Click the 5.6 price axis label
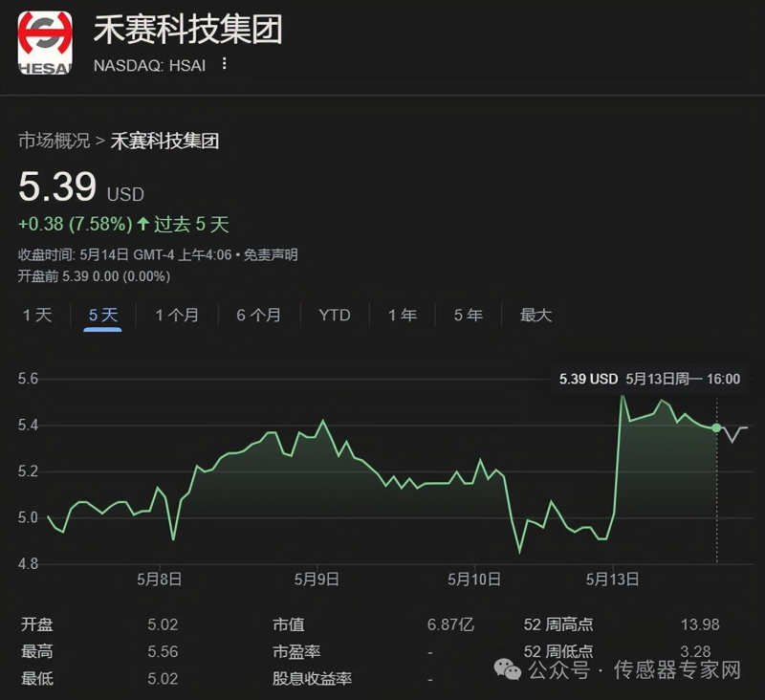Screen dimensions: 765x700 coord(28,379)
